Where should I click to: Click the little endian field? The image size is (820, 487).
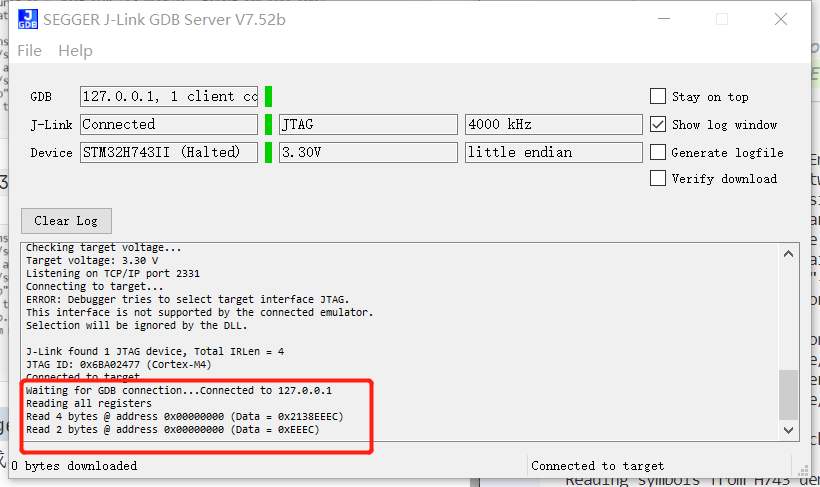[554, 152]
